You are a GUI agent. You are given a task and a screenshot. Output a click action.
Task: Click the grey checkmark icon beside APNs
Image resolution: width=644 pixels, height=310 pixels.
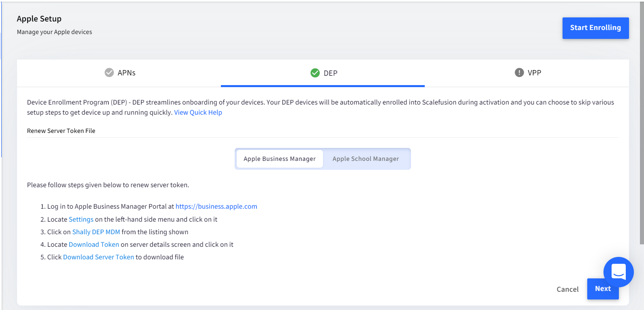click(x=109, y=73)
